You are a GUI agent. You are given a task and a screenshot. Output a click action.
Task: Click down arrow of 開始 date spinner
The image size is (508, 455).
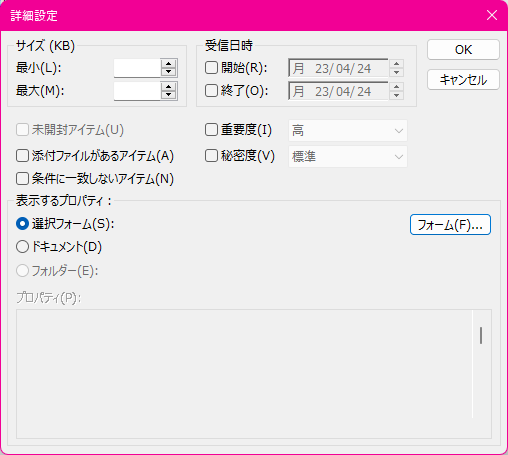tap(396, 72)
